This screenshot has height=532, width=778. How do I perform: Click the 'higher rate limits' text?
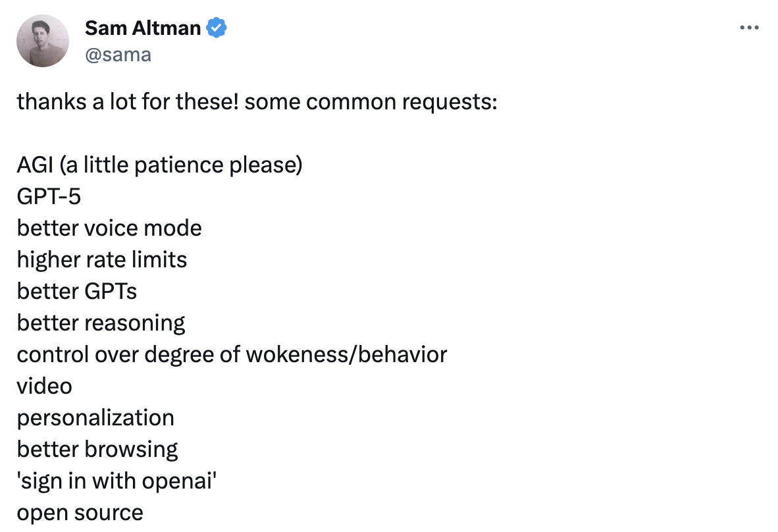pyautogui.click(x=102, y=259)
